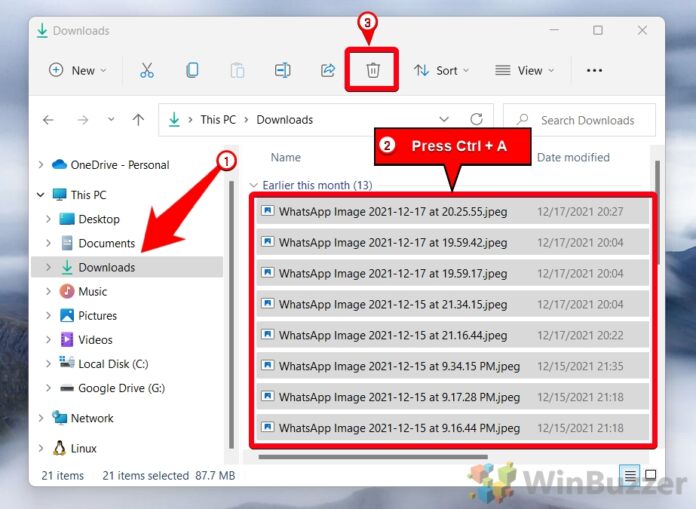Click the vertical scrollbar of file list

coord(657,212)
